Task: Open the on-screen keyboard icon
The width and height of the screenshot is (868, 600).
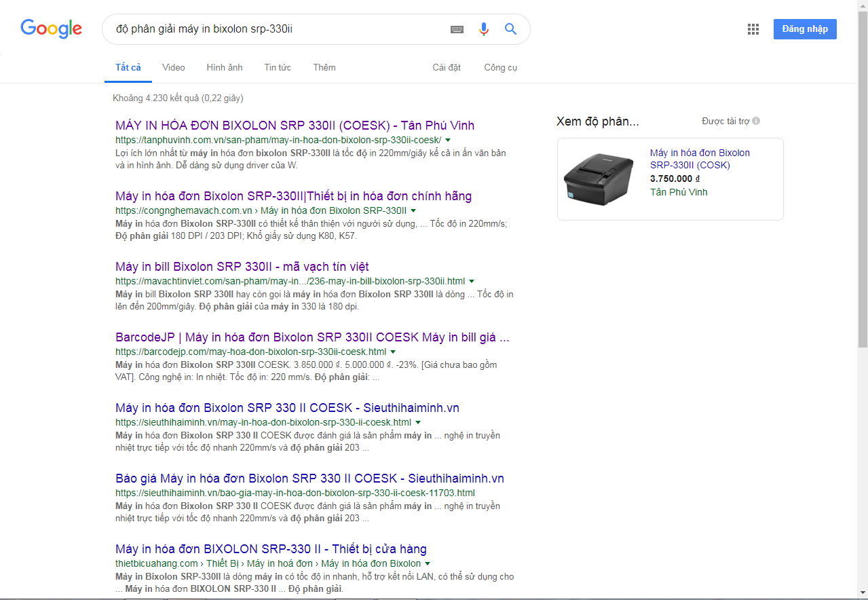Action: pyautogui.click(x=457, y=29)
